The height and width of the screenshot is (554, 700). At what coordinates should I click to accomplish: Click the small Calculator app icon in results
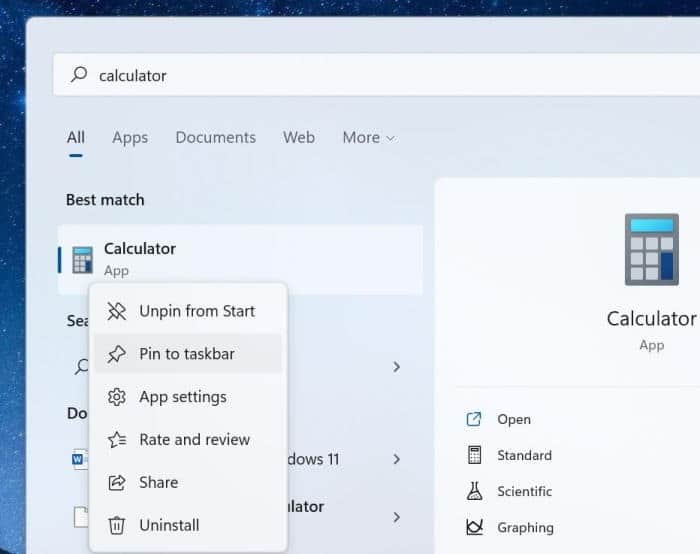pos(83,260)
